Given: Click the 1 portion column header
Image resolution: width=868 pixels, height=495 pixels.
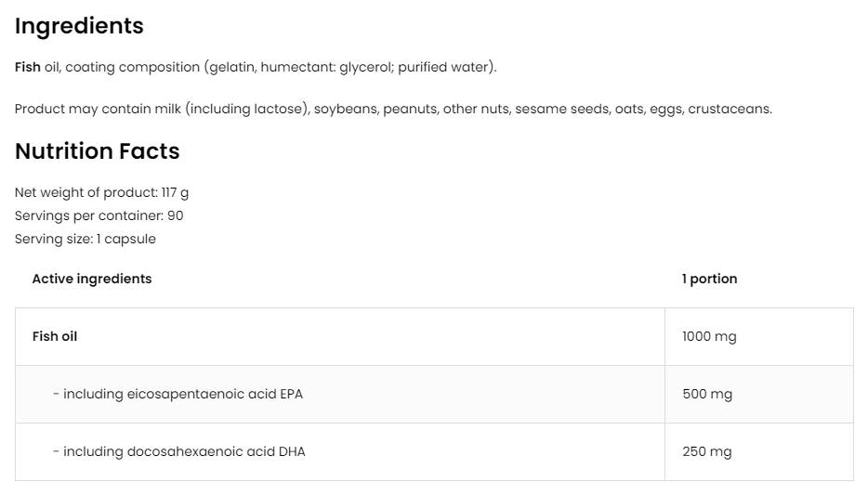Looking at the screenshot, I should click(709, 279).
